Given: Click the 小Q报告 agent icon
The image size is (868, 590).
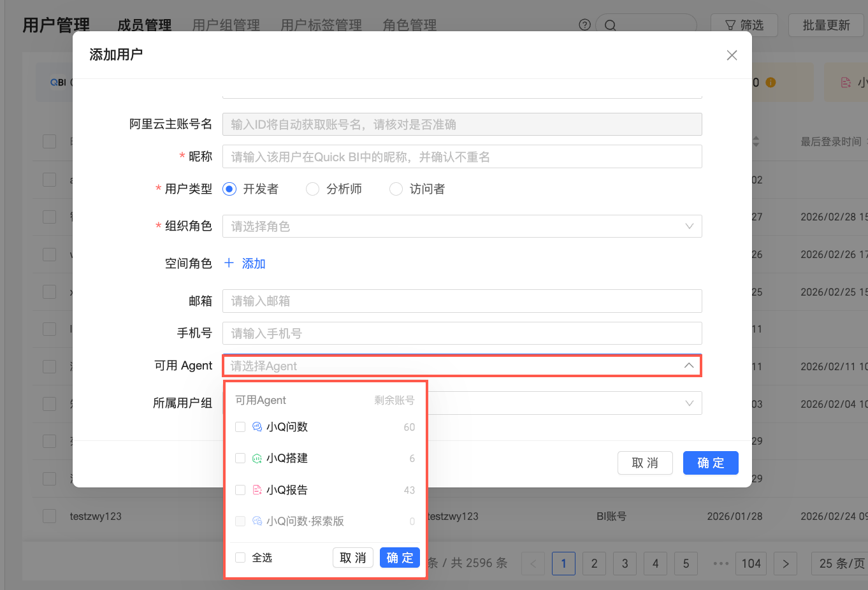Looking at the screenshot, I should [x=257, y=490].
